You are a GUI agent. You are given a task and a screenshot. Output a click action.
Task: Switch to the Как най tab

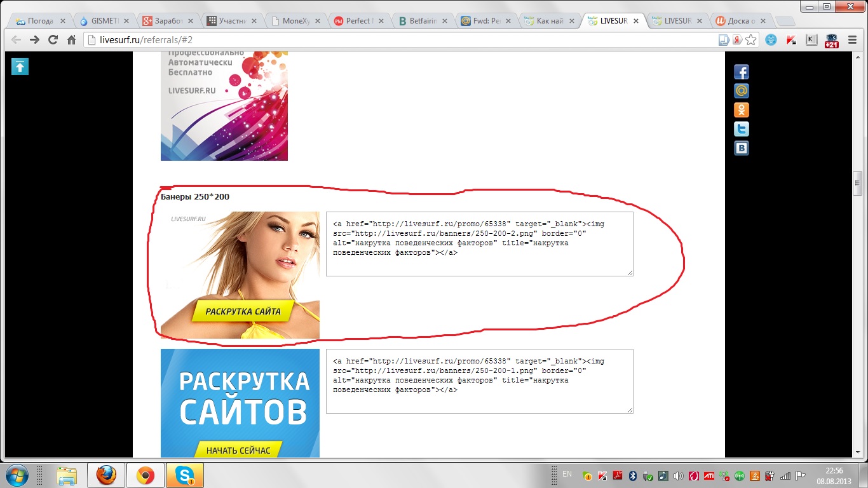550,21
